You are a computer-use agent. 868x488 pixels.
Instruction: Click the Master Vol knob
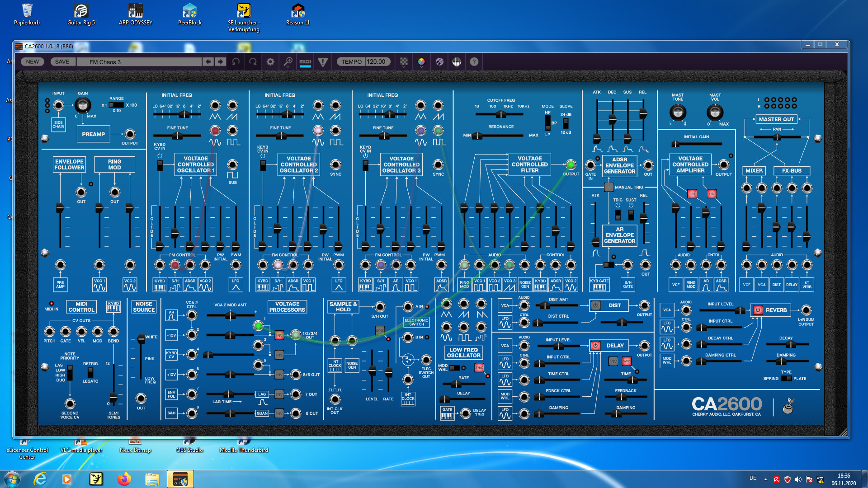point(715,112)
